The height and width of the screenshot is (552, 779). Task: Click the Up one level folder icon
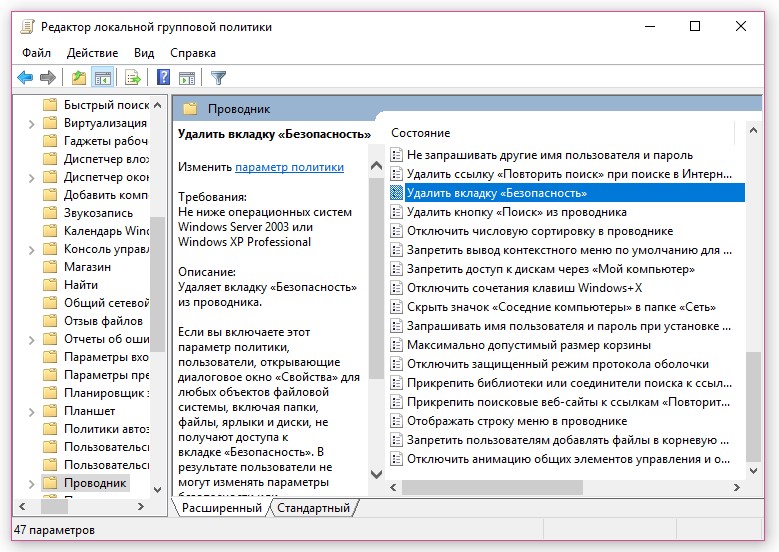click(78, 78)
